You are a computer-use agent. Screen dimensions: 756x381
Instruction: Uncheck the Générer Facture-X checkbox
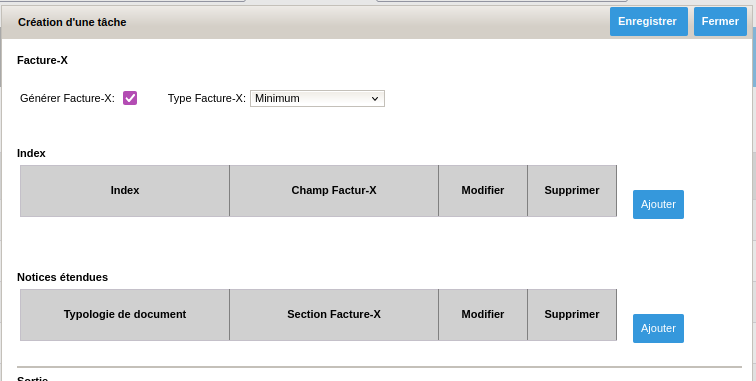(130, 98)
